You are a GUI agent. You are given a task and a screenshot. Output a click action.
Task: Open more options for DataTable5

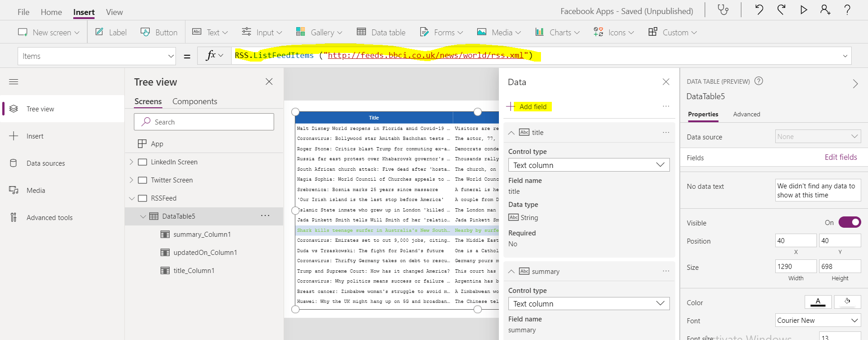pos(265,216)
